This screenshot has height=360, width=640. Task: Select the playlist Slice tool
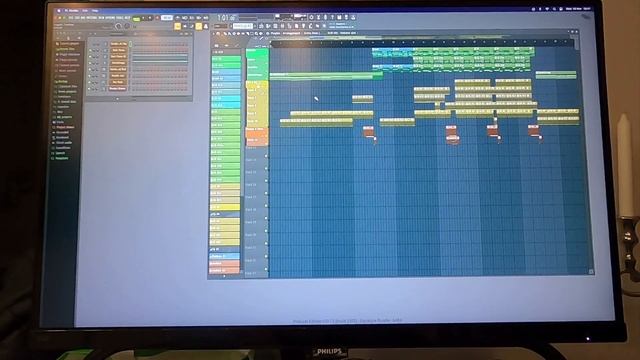(x=248, y=33)
